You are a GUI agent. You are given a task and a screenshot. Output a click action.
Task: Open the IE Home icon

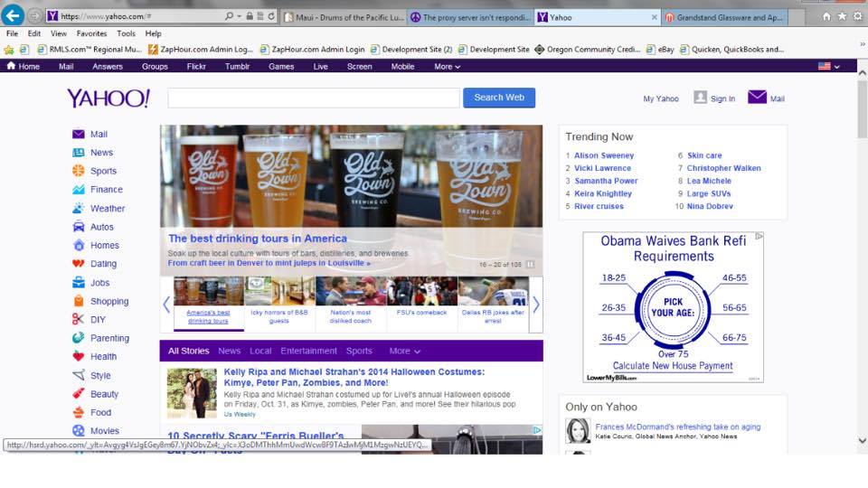pos(826,16)
